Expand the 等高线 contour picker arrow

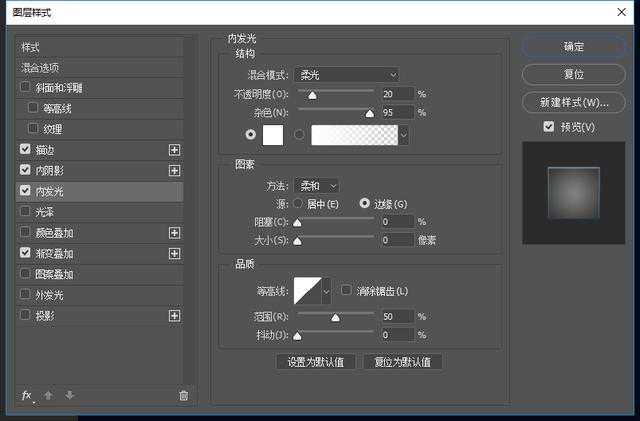[x=325, y=291]
